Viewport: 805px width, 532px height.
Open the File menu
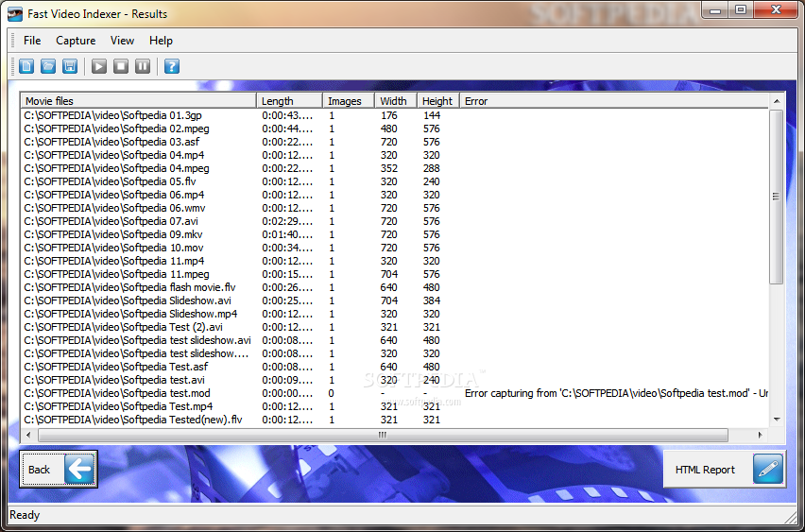32,41
